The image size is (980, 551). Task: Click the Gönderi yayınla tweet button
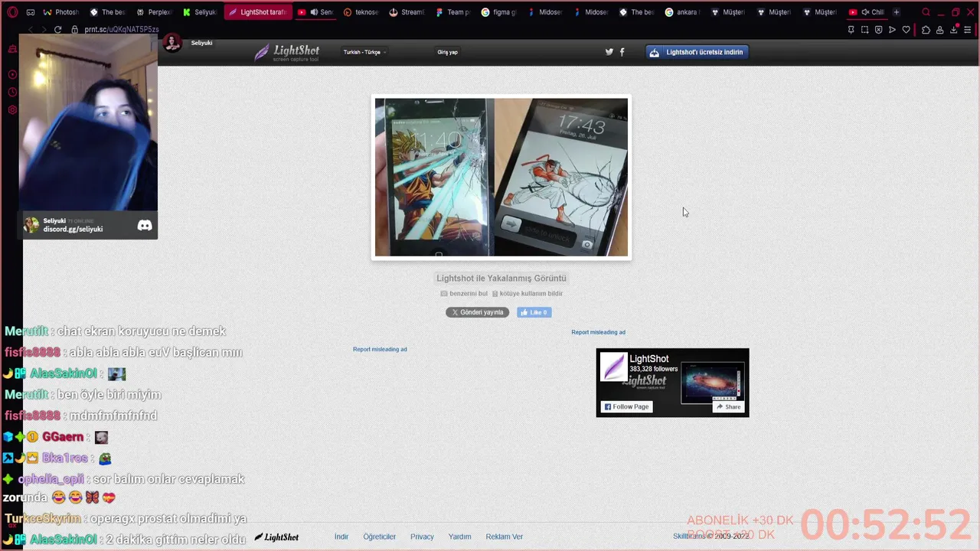477,312
